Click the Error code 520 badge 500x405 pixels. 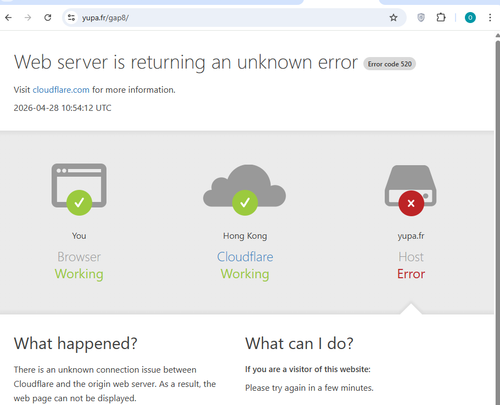389,64
